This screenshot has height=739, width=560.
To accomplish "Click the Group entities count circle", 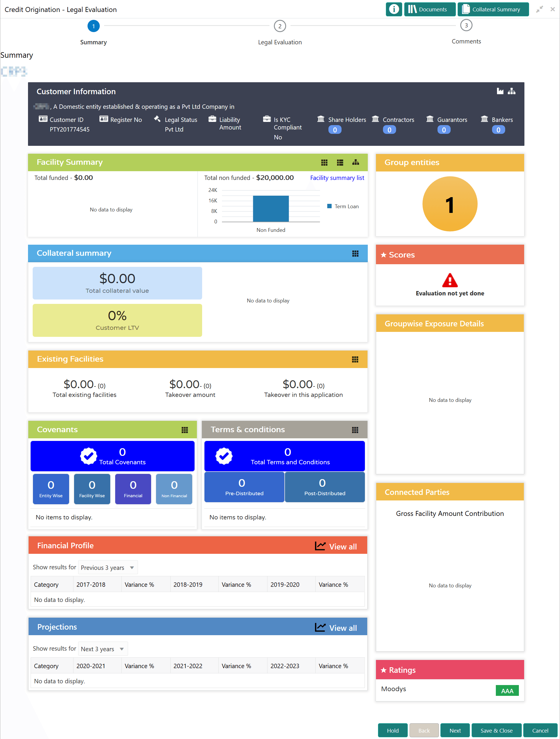I will coord(449,204).
